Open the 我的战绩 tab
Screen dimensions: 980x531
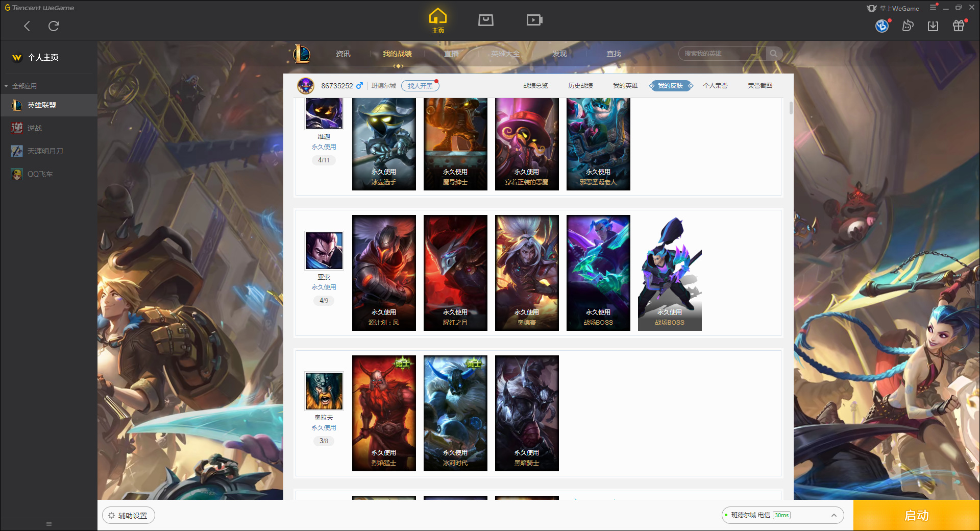pos(397,54)
